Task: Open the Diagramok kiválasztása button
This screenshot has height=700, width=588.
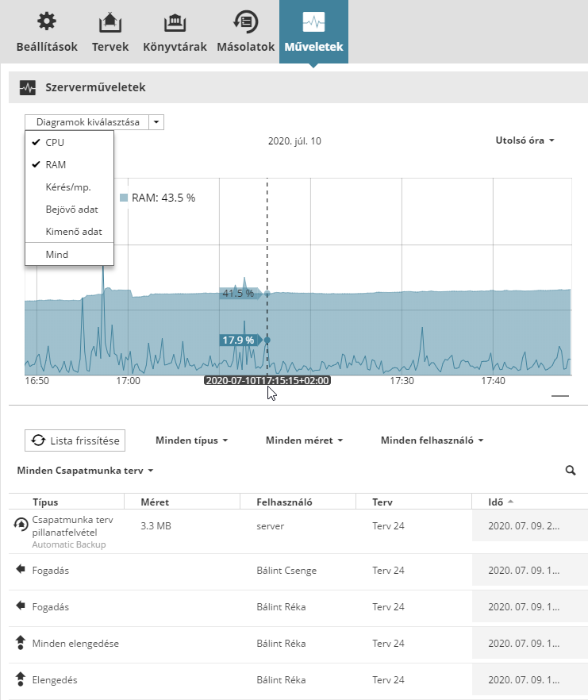Action: tap(87, 122)
